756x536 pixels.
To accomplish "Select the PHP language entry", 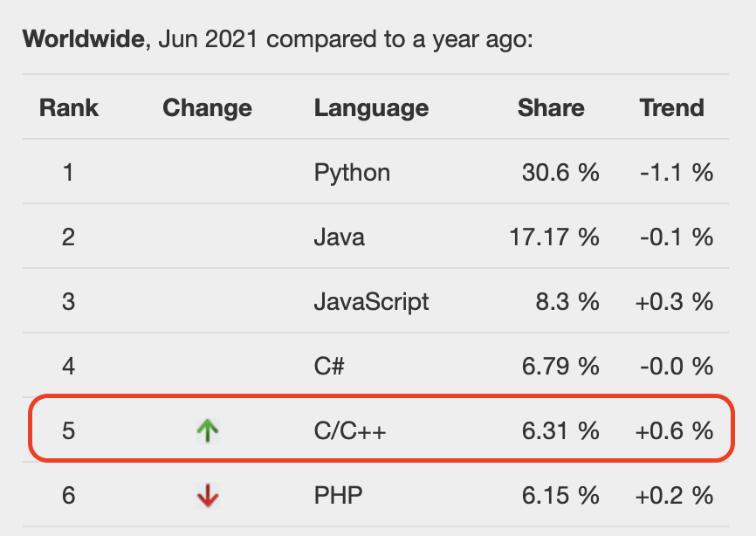I will coord(338,496).
